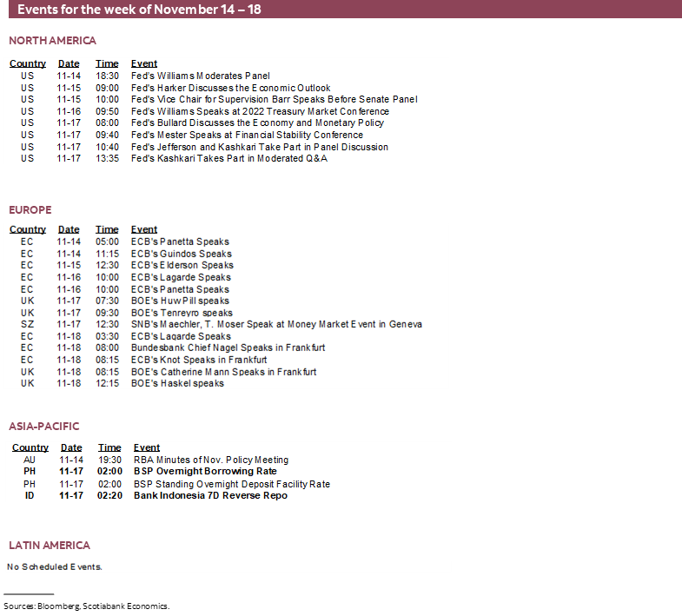Select the NORTH AMERICA section header
The height and width of the screenshot is (616, 682).
click(x=52, y=41)
